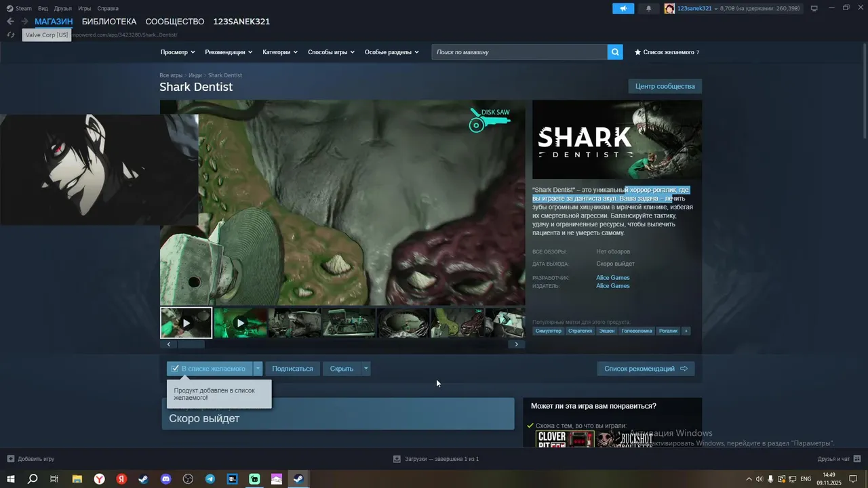Viewport: 868px width, 488px height.
Task: Open the notifications bell
Action: 648,8
